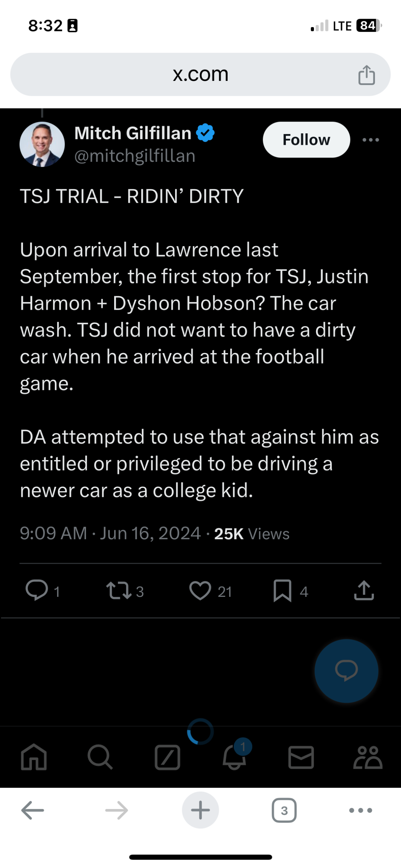Share the post via the upload arrow icon
Image resolution: width=401 pixels, height=868 pixels.
[x=364, y=590]
